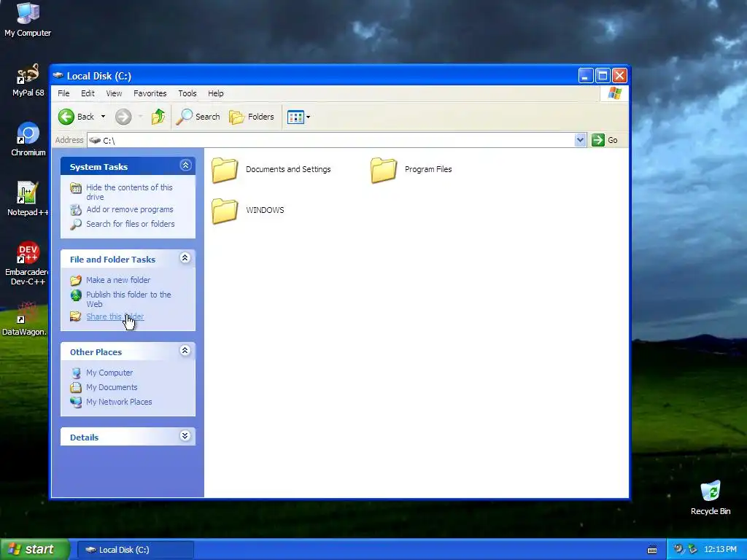Select the Notepad++ desktop icon
The image size is (747, 560).
[x=27, y=199]
